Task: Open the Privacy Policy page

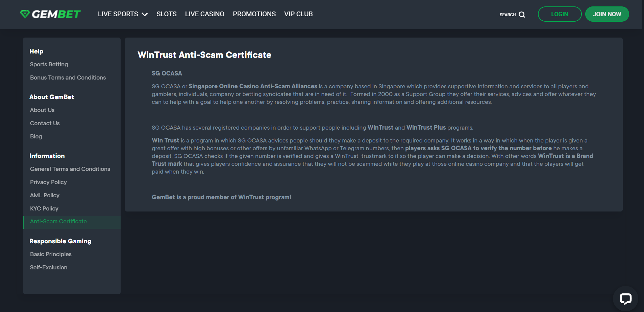Action: (48, 182)
